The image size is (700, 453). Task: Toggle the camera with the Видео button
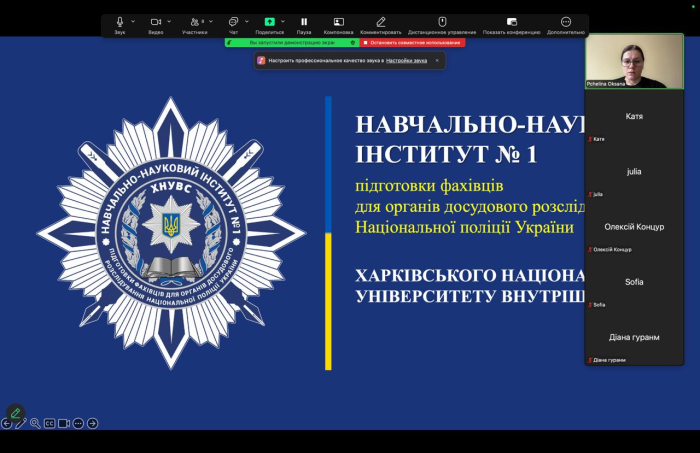point(155,22)
